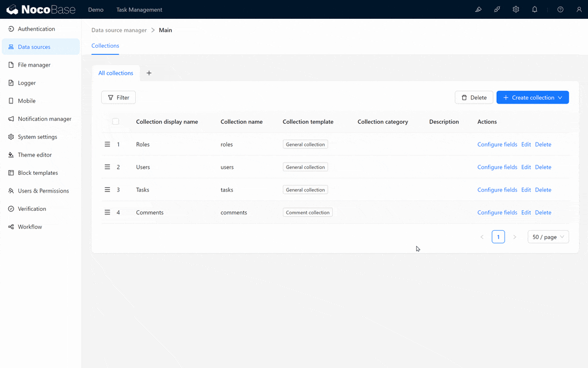Click the 'comments' collection name cell
Screen dimensions: 588x368
(x=233, y=212)
